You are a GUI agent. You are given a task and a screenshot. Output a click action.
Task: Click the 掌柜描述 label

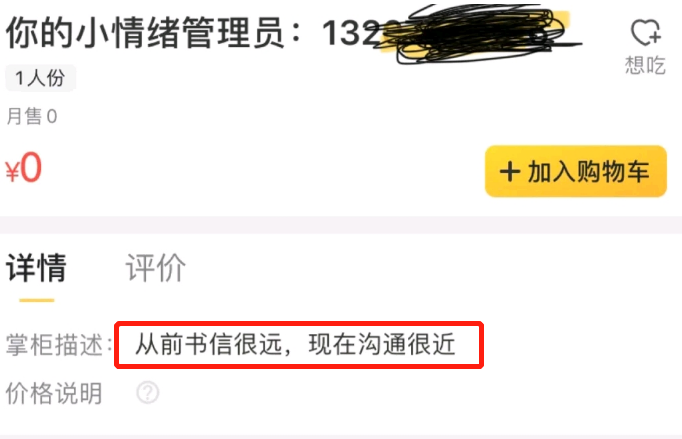(54, 345)
